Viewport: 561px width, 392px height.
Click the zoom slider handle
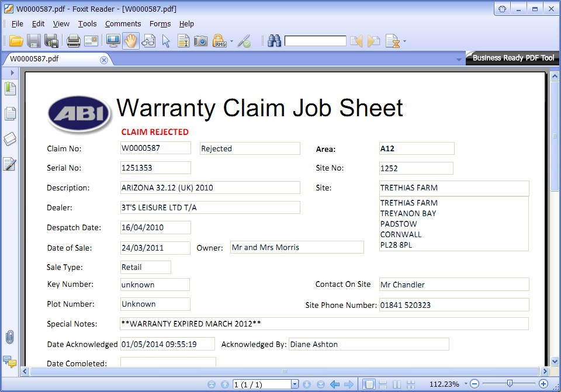510,384
